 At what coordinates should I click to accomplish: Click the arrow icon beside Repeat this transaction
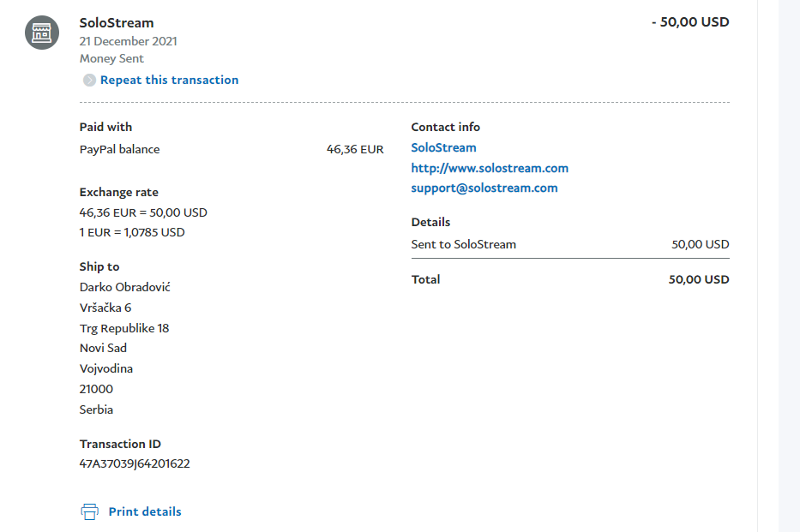point(89,80)
